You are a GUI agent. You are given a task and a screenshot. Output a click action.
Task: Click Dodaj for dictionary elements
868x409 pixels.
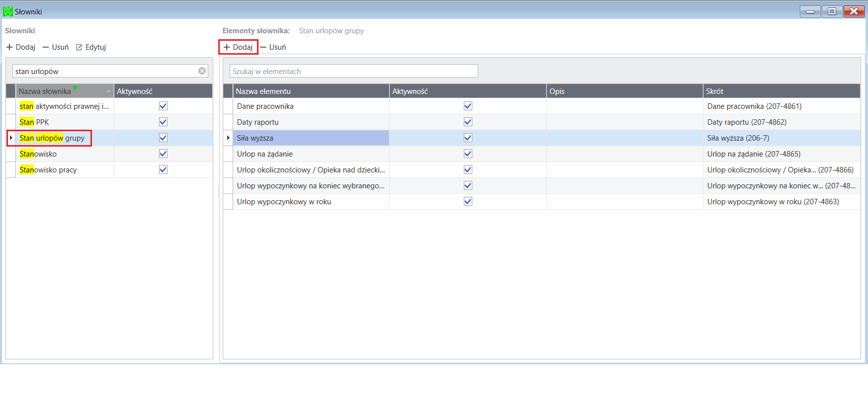tap(238, 47)
